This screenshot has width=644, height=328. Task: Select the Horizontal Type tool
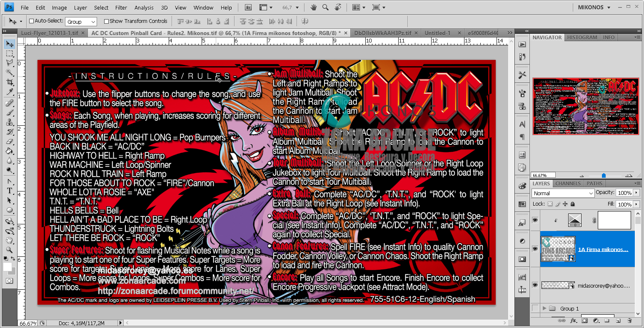point(9,190)
